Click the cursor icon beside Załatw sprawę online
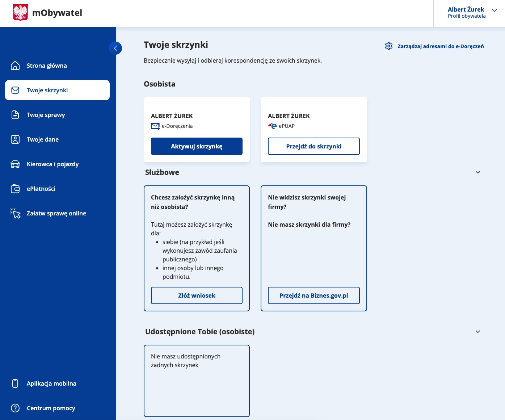Image resolution: width=505 pixels, height=420 pixels. pos(15,213)
